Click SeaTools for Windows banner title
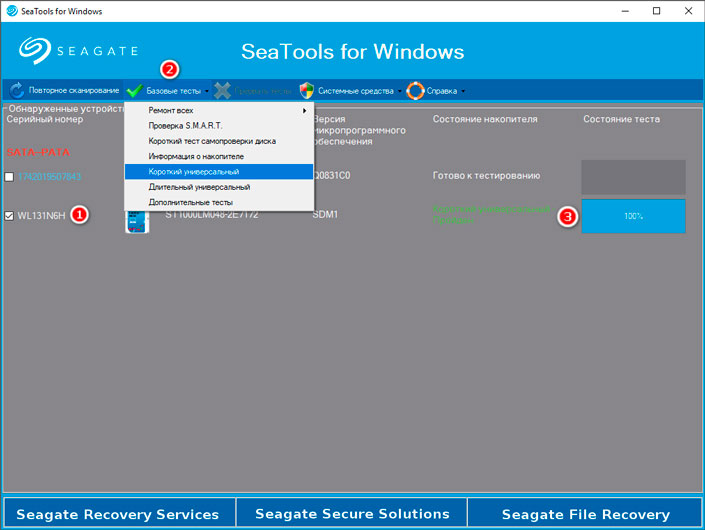The width and height of the screenshot is (705, 530). coord(352,51)
